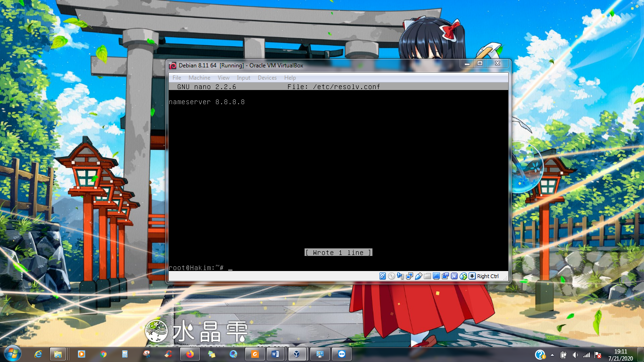Screen dimensions: 644x362
Task: Open the Input menu
Action: pos(244,78)
